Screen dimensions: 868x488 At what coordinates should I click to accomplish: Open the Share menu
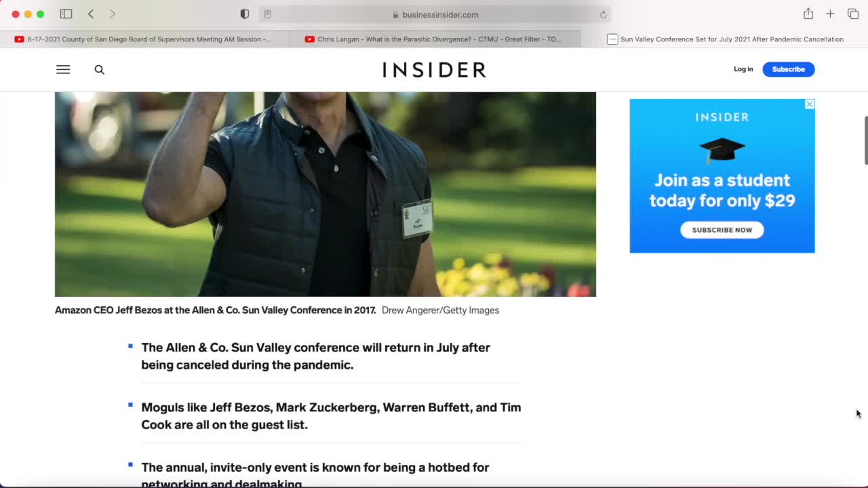pos(808,14)
